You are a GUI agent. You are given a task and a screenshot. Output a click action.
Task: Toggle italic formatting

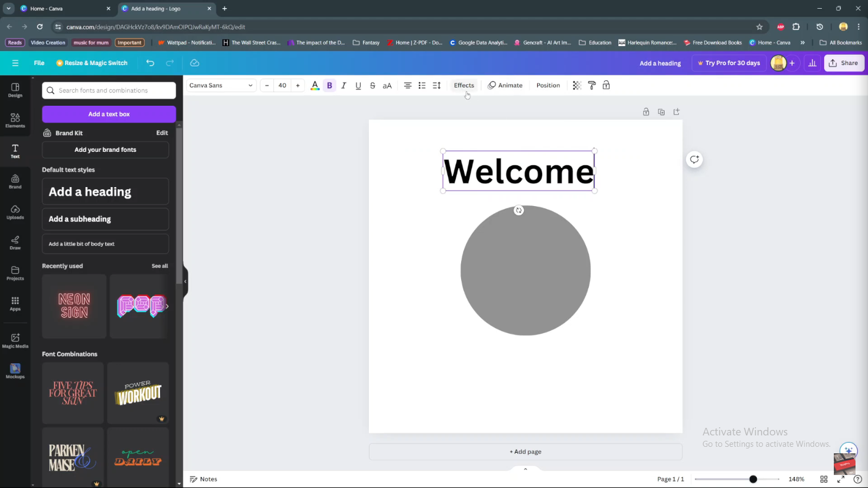click(343, 85)
